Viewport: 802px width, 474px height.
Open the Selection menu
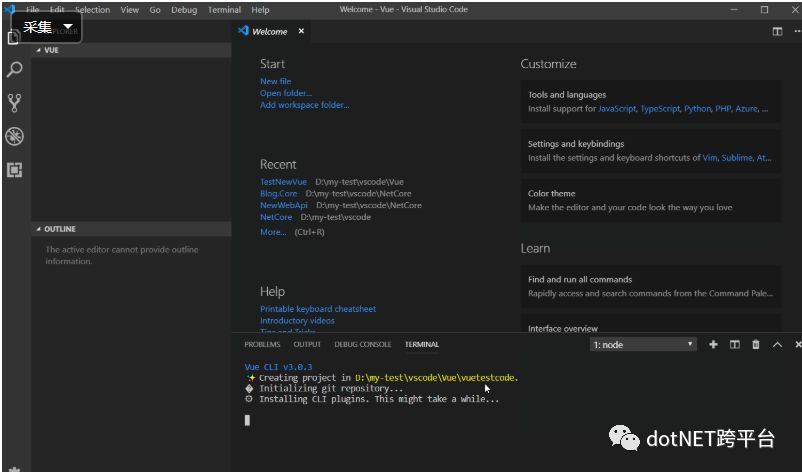coord(92,10)
